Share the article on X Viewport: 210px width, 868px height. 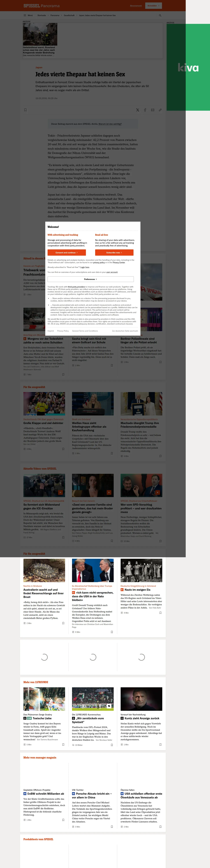[x=138, y=110]
